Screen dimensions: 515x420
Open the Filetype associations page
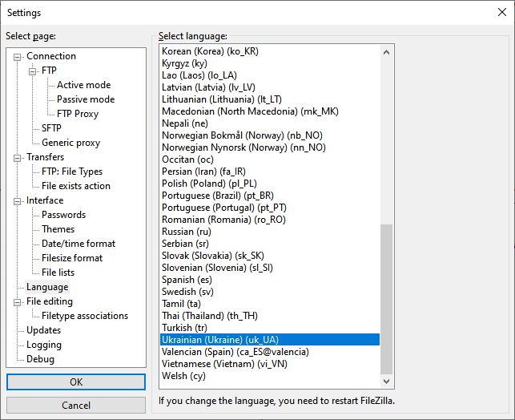pyautogui.click(x=85, y=316)
